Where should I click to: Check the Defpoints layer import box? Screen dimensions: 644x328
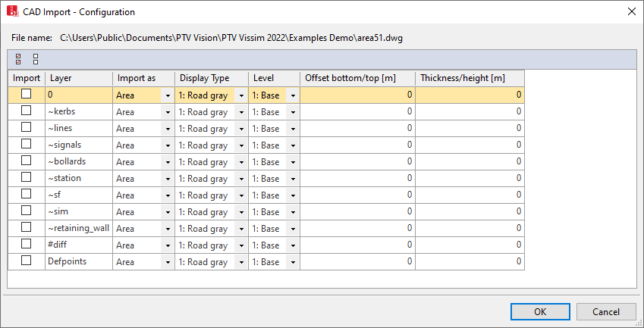point(27,261)
